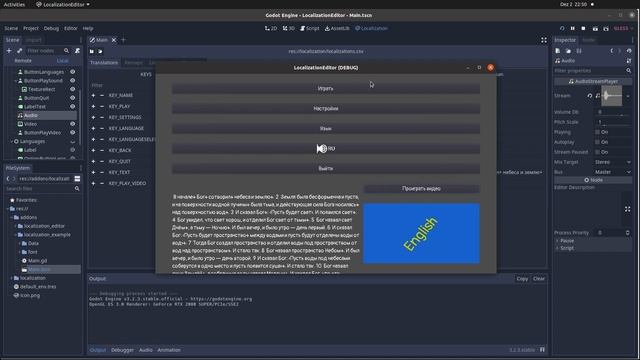Viewport: 640px width, 360px height.
Task: Collapse the addons folder
Action: pyautogui.click(x=11, y=218)
